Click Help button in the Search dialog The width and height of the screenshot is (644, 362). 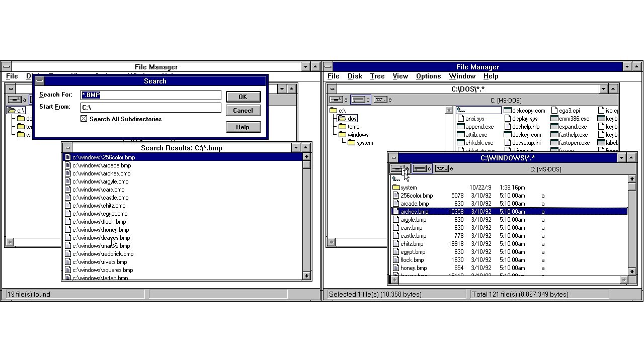[243, 127]
